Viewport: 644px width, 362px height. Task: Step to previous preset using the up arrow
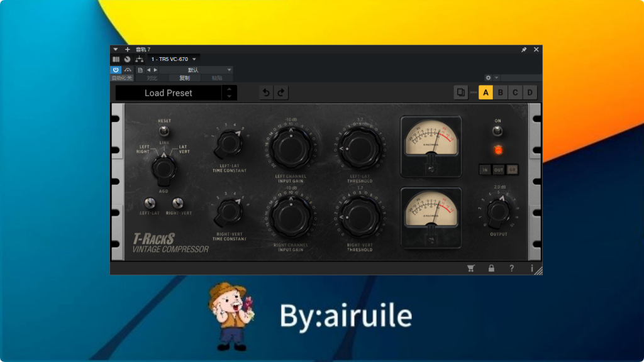click(229, 89)
